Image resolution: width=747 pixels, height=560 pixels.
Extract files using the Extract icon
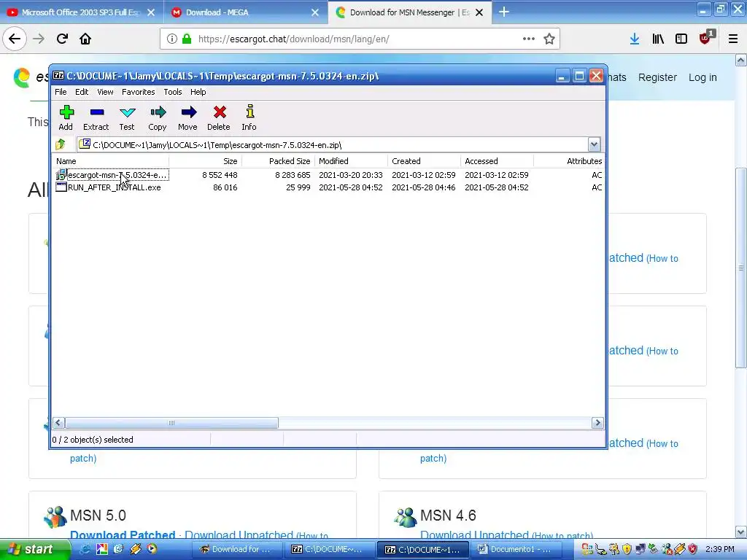click(96, 117)
